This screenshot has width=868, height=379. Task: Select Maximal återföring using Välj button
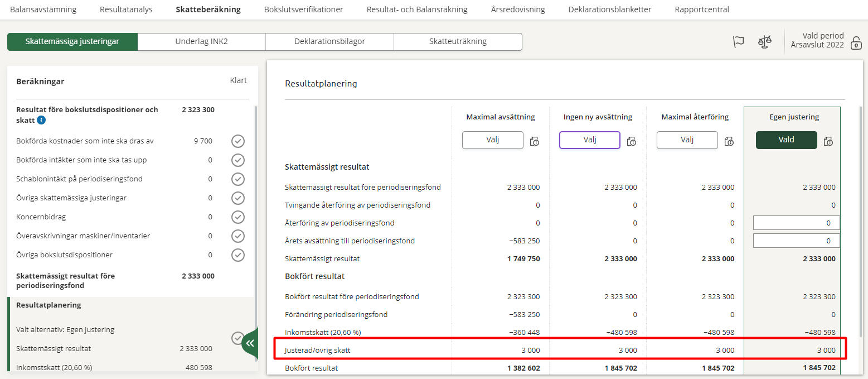(687, 140)
